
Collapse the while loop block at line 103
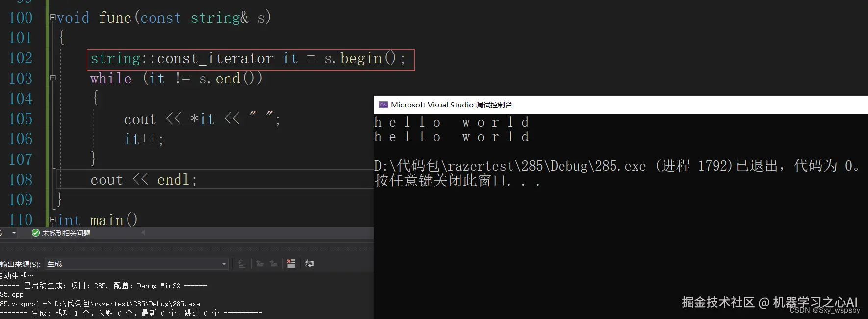(x=53, y=78)
